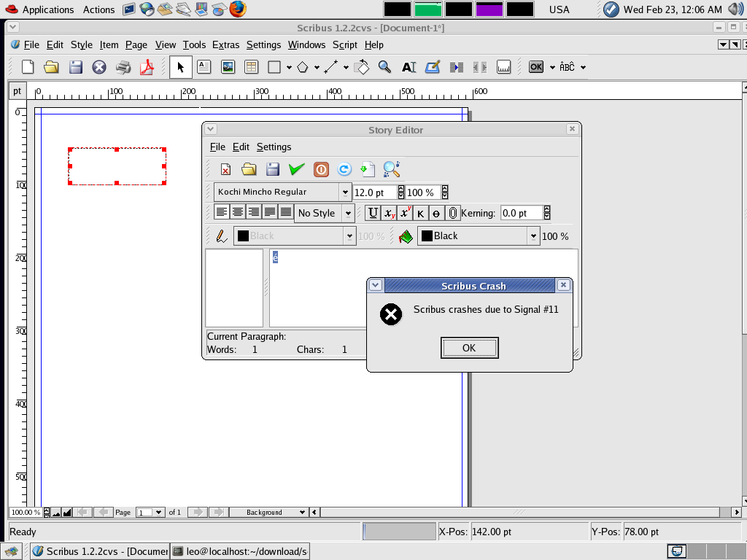Click the Search/Replace magnifier in Story Editor
The width and height of the screenshot is (747, 560).
(392, 169)
